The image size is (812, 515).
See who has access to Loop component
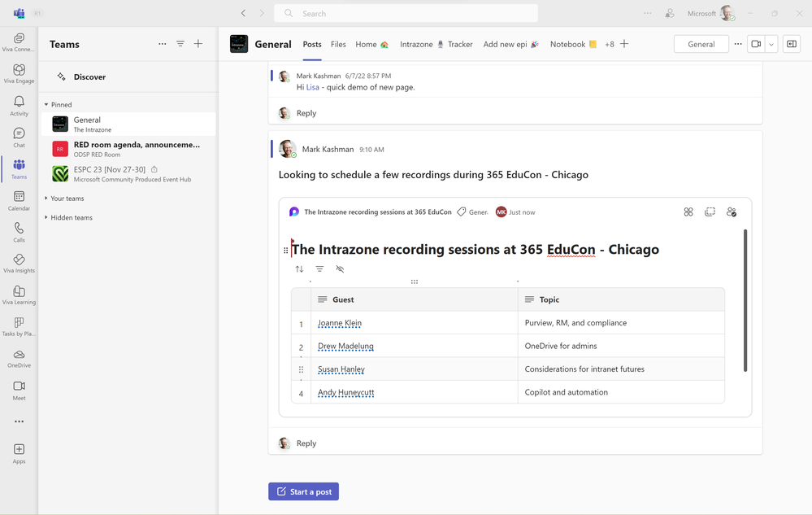coord(732,212)
